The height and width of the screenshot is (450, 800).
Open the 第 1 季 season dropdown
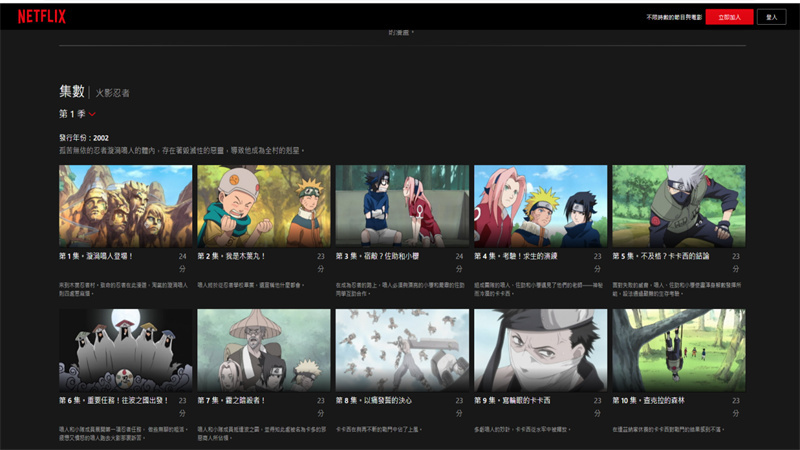pyautogui.click(x=77, y=114)
